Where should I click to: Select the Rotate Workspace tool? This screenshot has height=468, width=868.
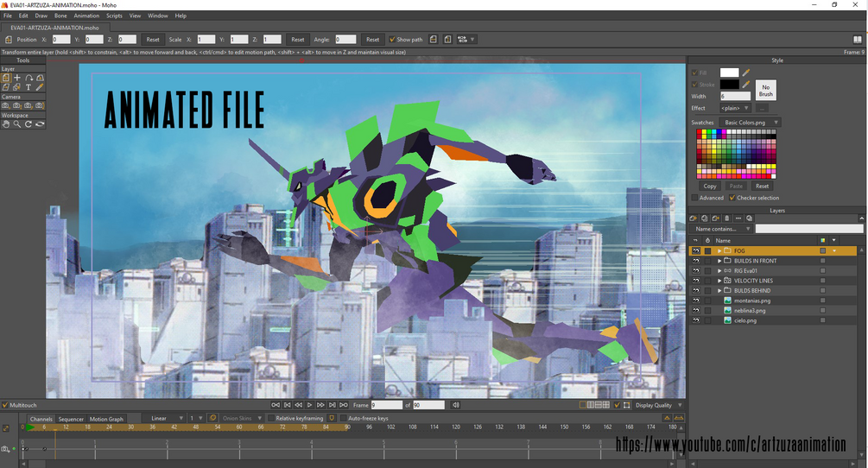[29, 124]
